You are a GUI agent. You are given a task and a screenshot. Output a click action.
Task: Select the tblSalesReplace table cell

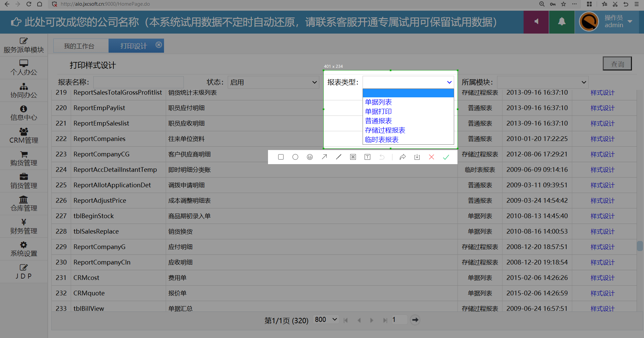[118, 231]
